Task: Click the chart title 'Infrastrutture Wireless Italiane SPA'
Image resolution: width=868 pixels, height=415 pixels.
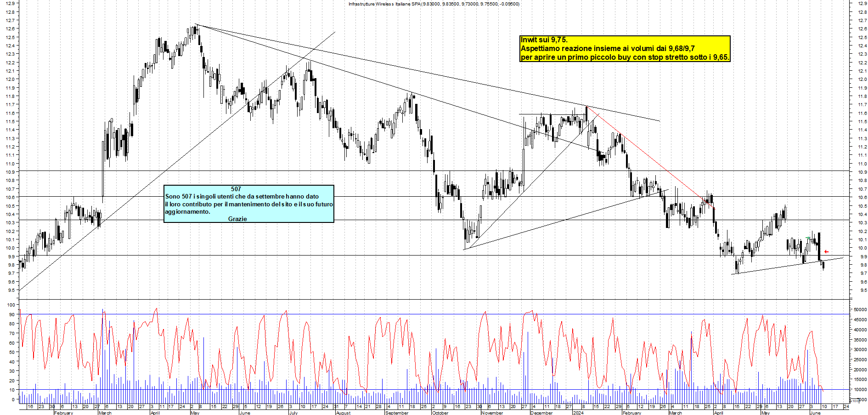Action: pyautogui.click(x=384, y=4)
